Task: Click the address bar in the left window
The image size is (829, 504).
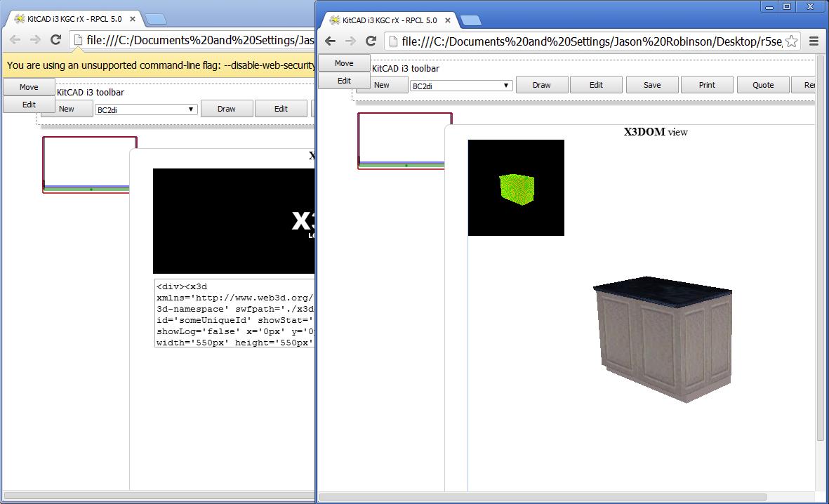Action: point(193,40)
